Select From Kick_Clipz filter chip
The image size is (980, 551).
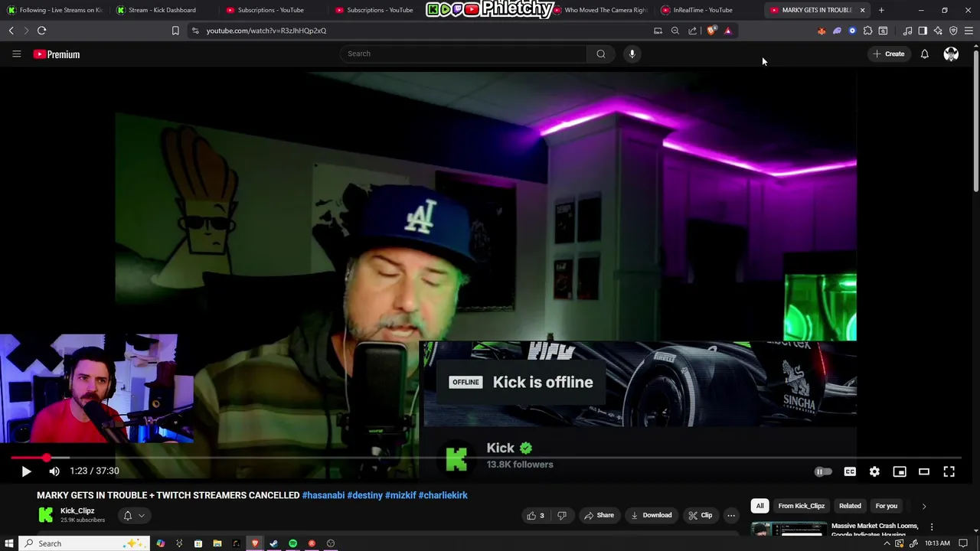[801, 506]
